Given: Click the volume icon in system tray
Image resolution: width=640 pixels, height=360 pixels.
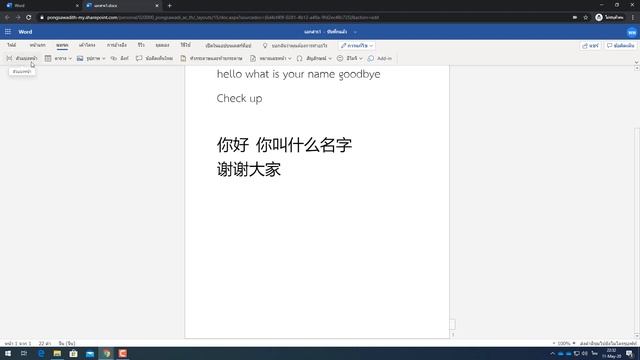Looking at the screenshot, I should [584, 353].
